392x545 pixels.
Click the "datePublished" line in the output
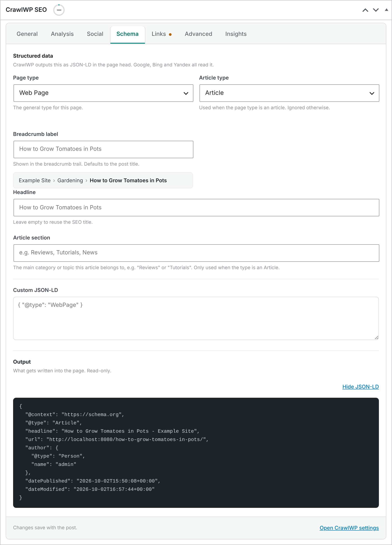click(93, 481)
